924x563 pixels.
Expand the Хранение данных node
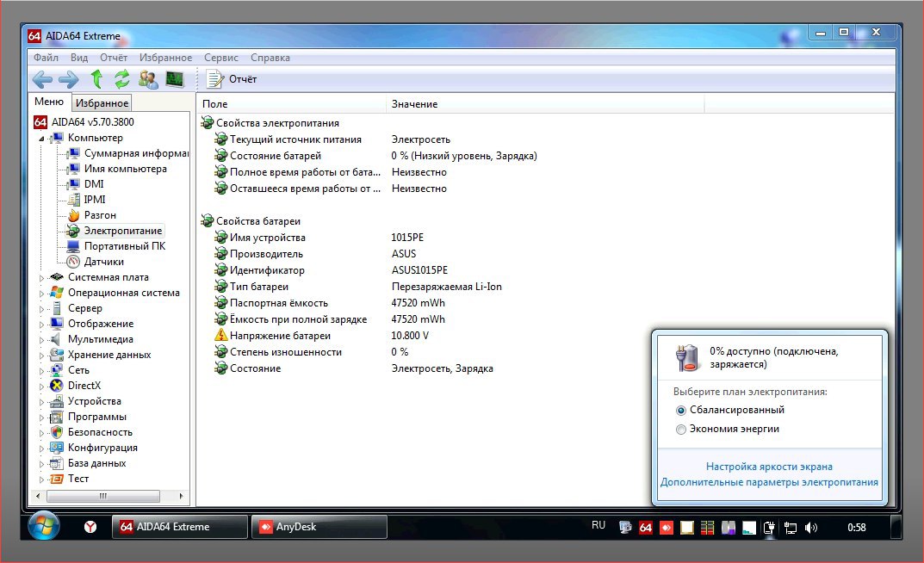(x=41, y=356)
